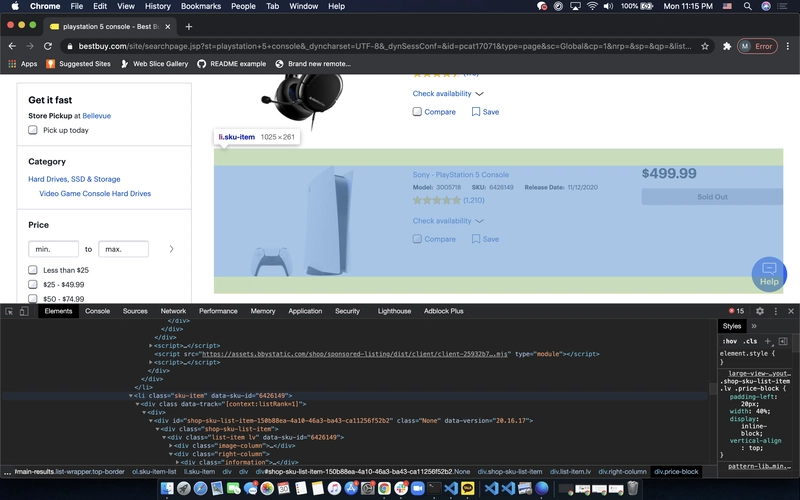The height and width of the screenshot is (500, 800).
Task: Click the browser forward arrow
Action: [x=30, y=46]
